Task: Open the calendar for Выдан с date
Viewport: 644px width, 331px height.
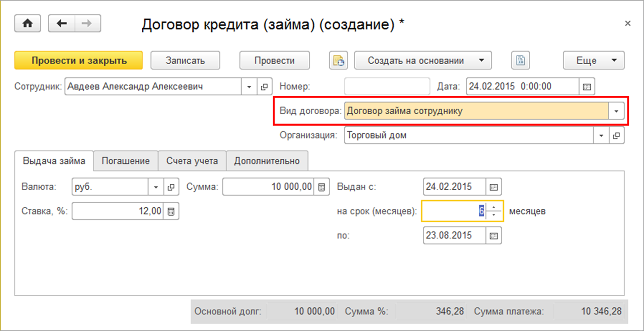Action: pos(493,187)
